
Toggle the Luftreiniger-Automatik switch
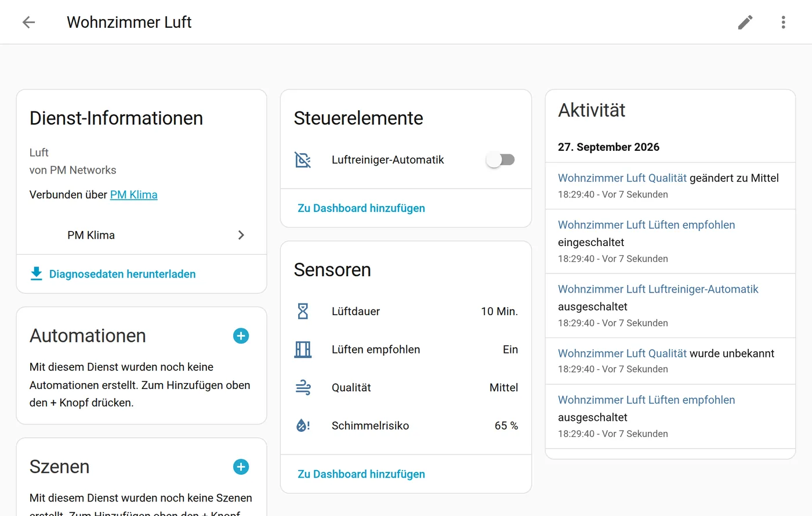point(501,160)
